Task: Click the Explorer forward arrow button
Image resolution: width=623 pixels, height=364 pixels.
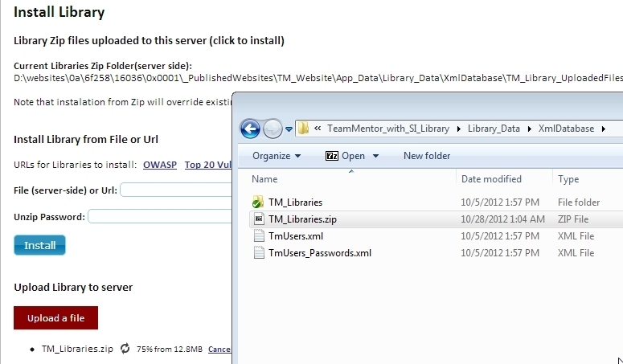Action: (273, 129)
